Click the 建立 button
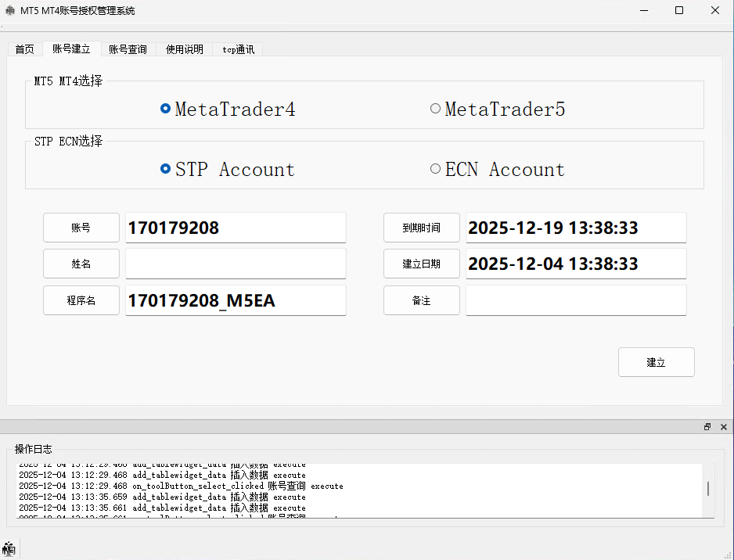 [657, 362]
